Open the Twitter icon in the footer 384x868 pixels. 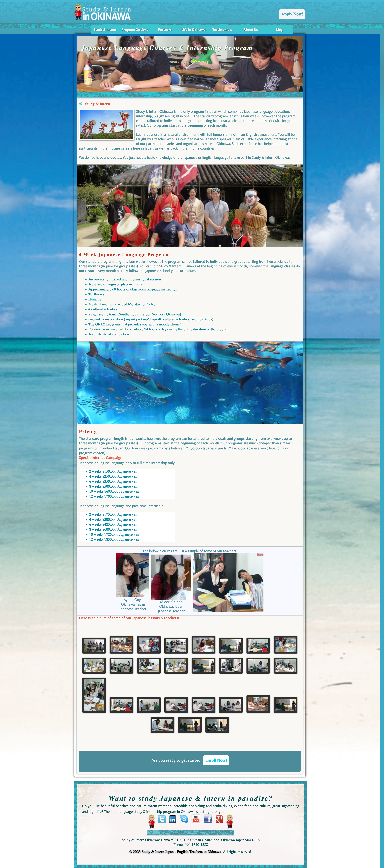tap(162, 819)
